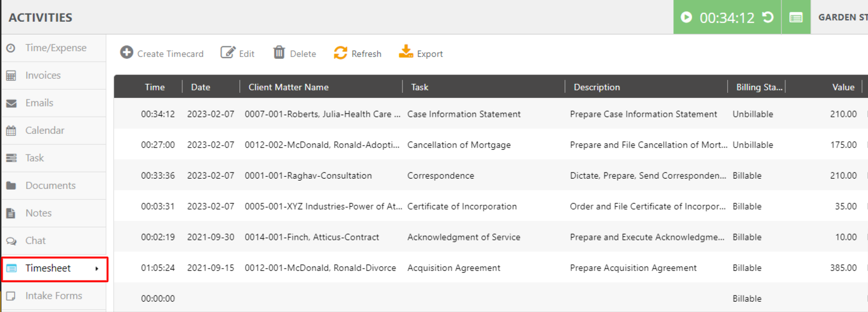Go to Invoices section
This screenshot has width=868, height=312.
click(43, 76)
